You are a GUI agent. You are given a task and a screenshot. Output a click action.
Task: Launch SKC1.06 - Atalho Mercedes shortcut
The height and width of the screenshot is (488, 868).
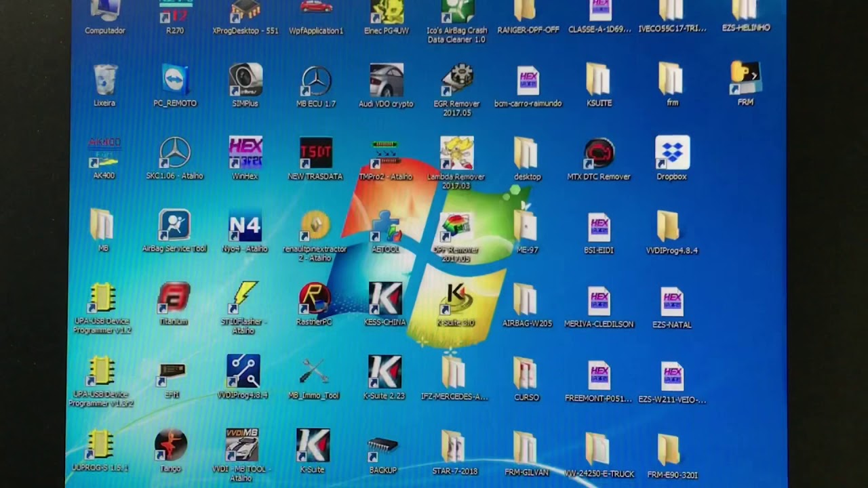pos(175,159)
